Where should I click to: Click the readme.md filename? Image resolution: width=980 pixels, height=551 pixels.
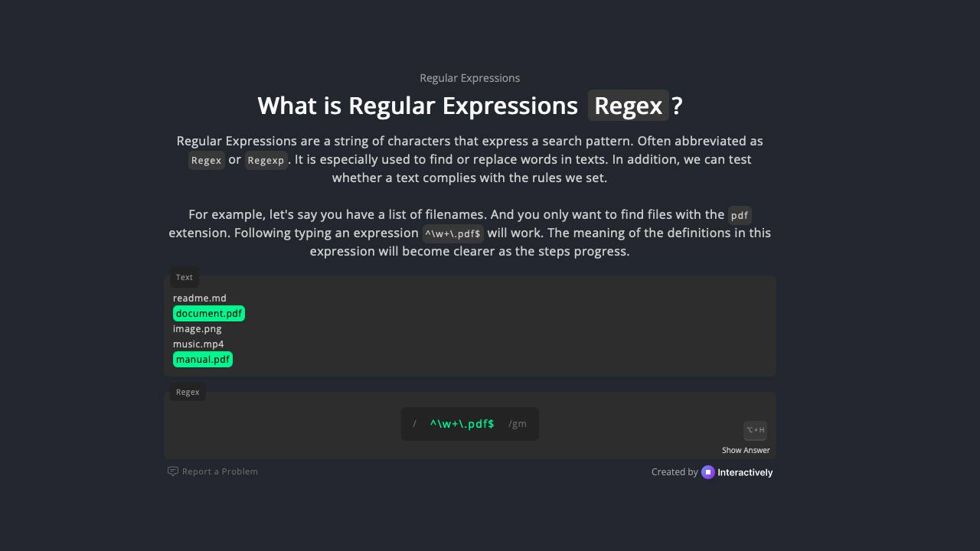tap(200, 298)
